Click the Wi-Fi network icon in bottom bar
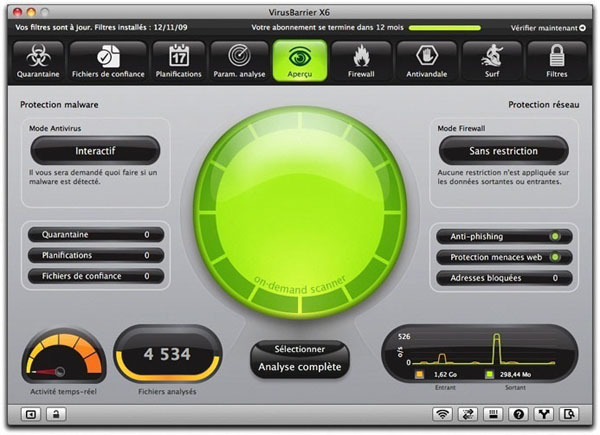This screenshot has width=600, height=435. 442,414
